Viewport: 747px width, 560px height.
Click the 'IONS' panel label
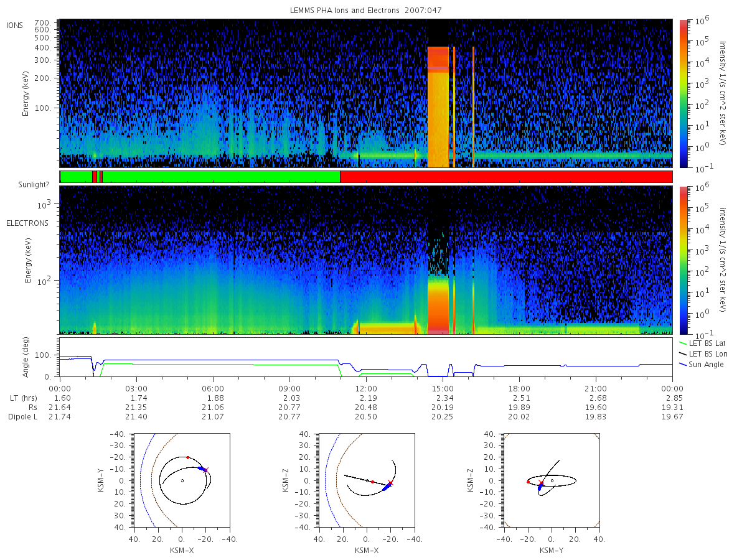[x=15, y=25]
